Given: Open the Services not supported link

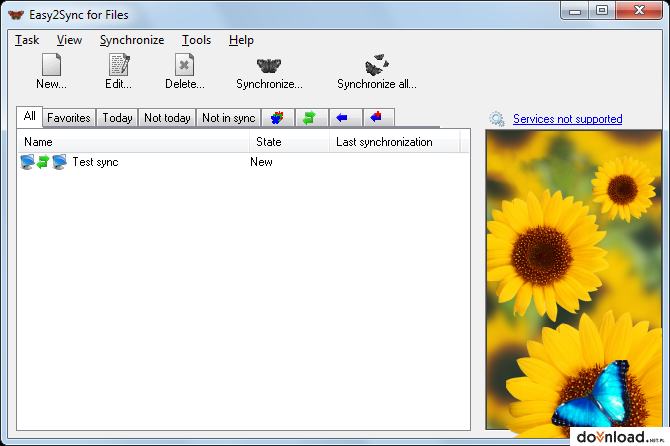Looking at the screenshot, I should click(567, 119).
